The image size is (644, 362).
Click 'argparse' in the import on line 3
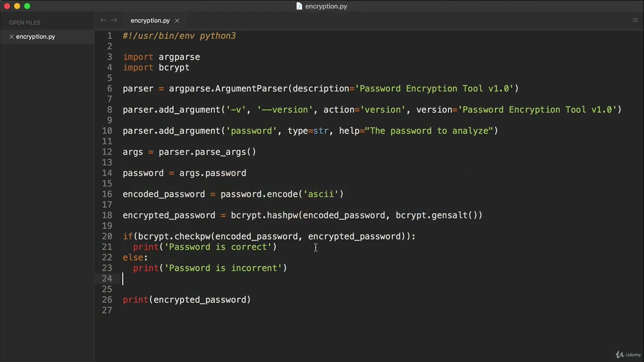(179, 57)
